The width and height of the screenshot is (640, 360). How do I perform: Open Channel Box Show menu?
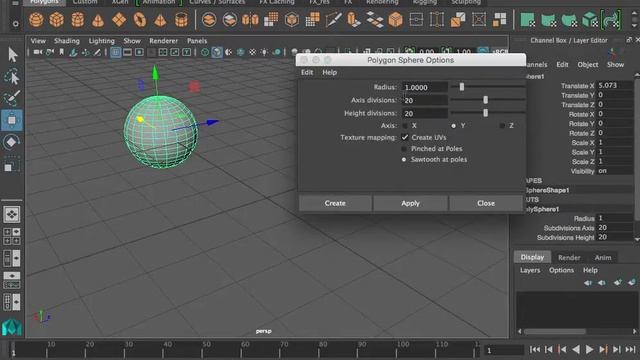[x=615, y=64]
